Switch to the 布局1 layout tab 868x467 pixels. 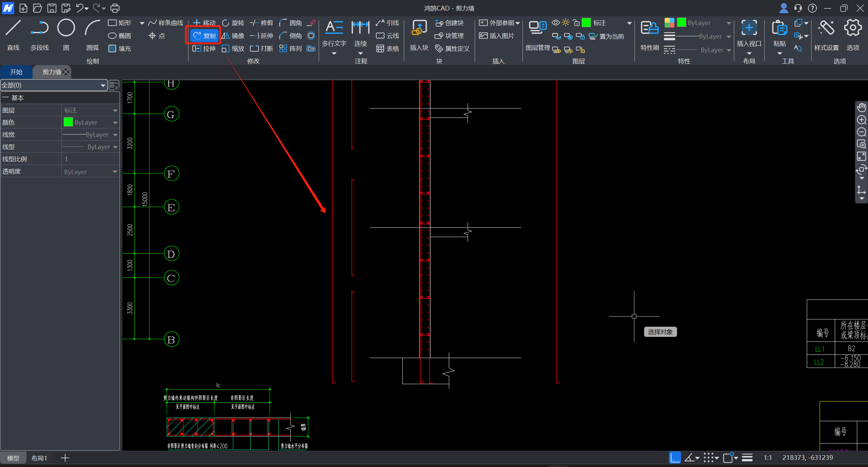coord(39,458)
